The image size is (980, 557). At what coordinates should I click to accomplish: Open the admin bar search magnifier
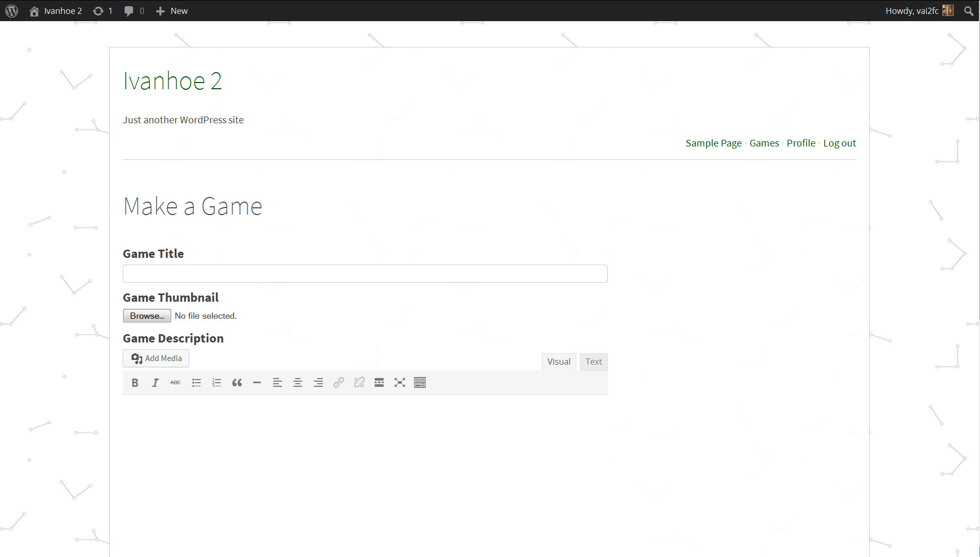click(969, 11)
